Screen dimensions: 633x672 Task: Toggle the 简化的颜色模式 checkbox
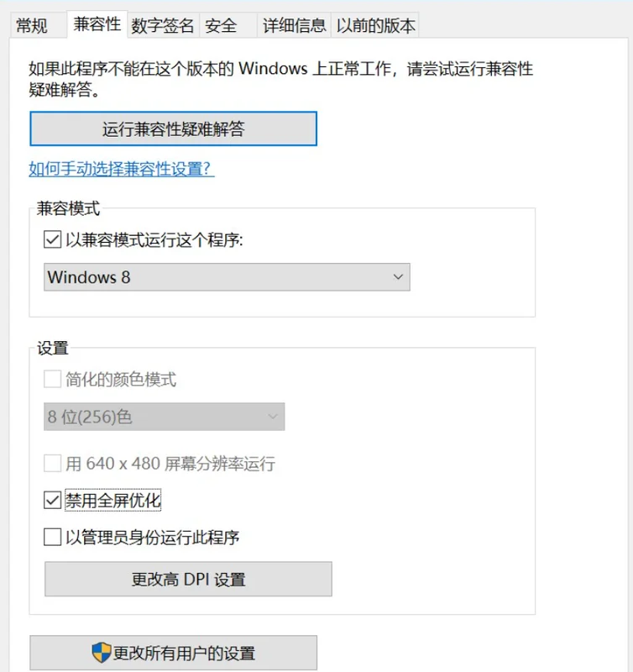[x=52, y=380]
